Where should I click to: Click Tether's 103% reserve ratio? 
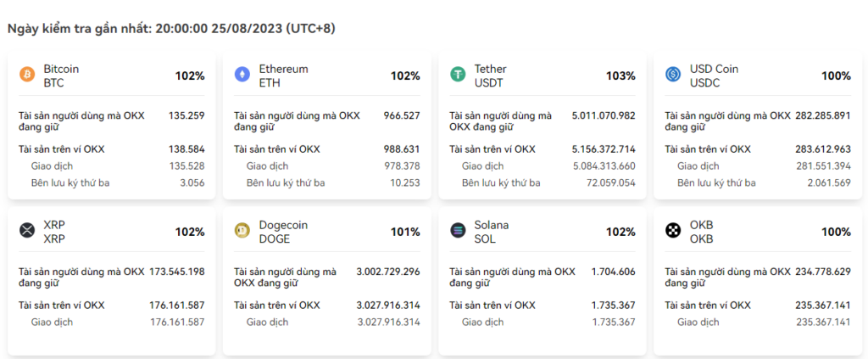tap(620, 76)
